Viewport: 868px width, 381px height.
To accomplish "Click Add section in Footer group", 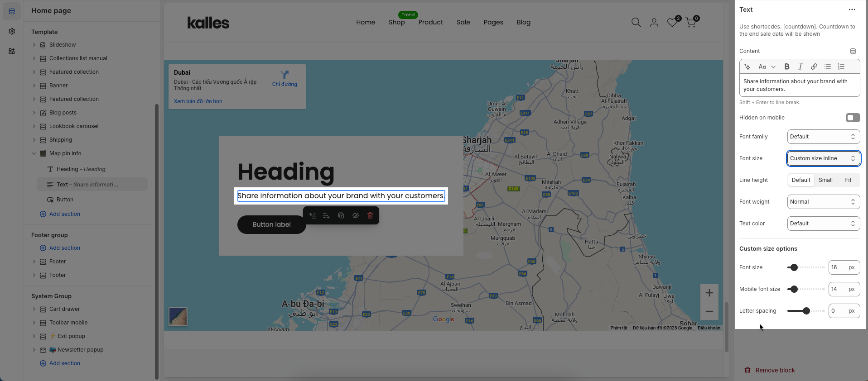I will (60, 248).
